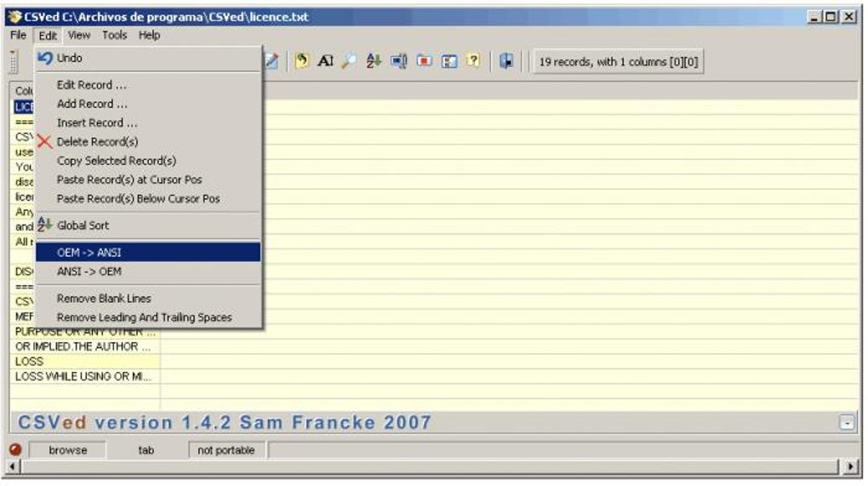Open the Tools menu

coord(115,35)
